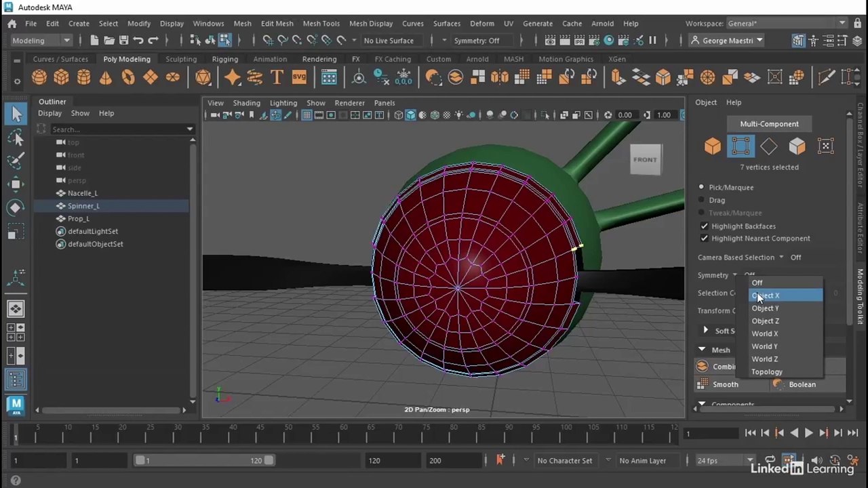Create a polygon cone from the shelf
Screen dimensions: 868x488
click(x=106, y=77)
